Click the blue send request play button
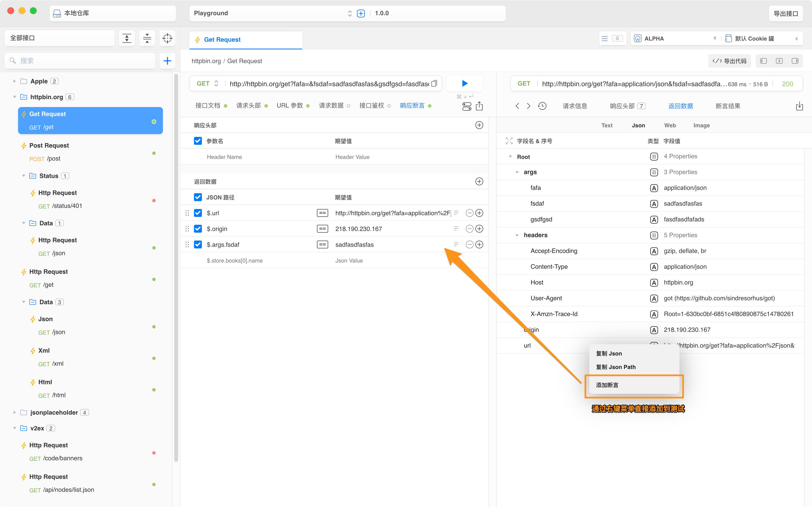This screenshot has width=812, height=507. point(464,83)
